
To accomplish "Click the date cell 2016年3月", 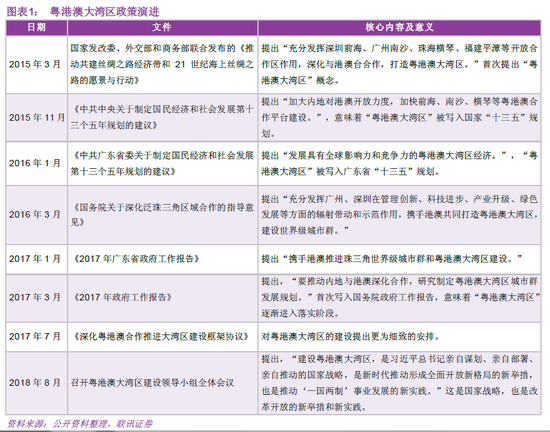I will pyautogui.click(x=36, y=215).
